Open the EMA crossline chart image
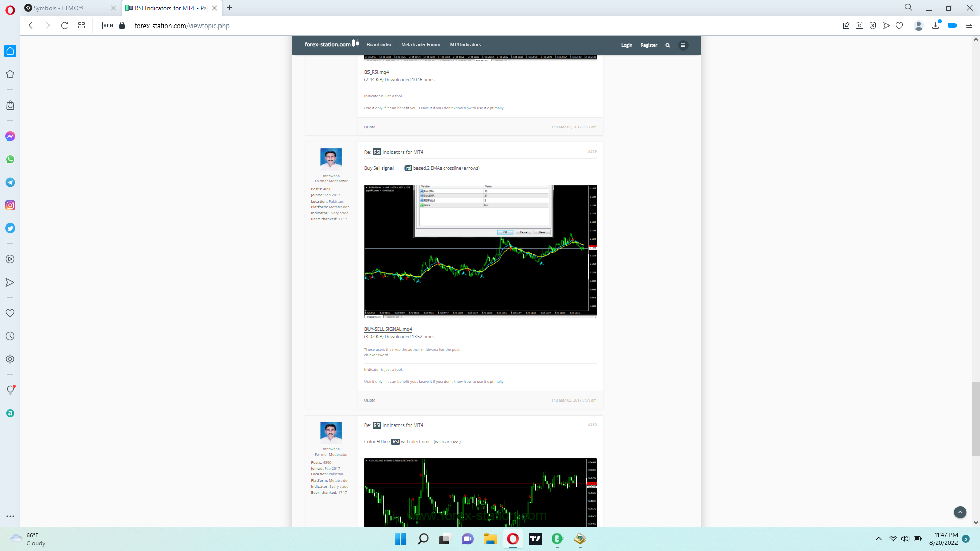980x551 pixels. pos(480,250)
